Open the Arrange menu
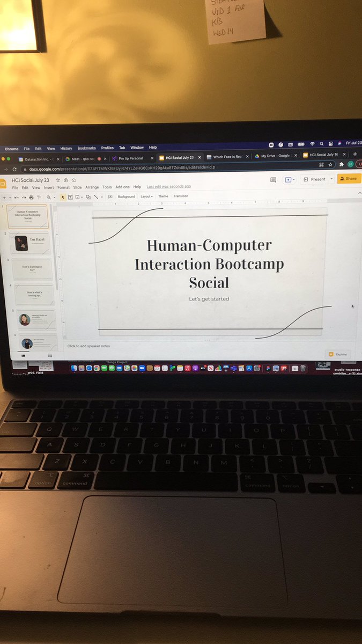This screenshot has height=644, width=362. [x=92, y=187]
